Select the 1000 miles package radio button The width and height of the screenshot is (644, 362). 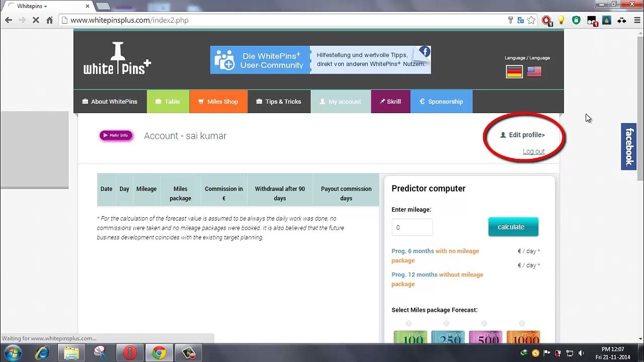click(x=522, y=323)
